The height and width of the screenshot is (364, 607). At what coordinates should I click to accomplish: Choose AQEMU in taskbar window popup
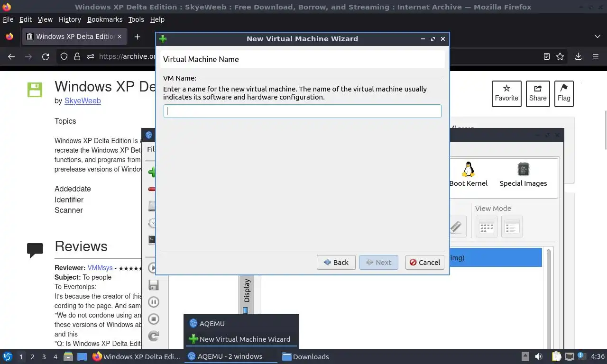pos(241,323)
